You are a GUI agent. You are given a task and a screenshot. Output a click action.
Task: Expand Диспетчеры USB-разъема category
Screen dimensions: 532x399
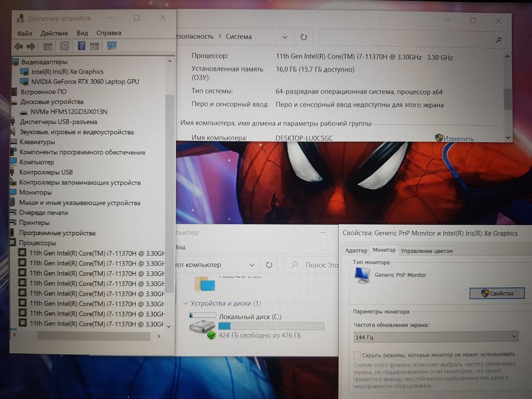coord(58,122)
